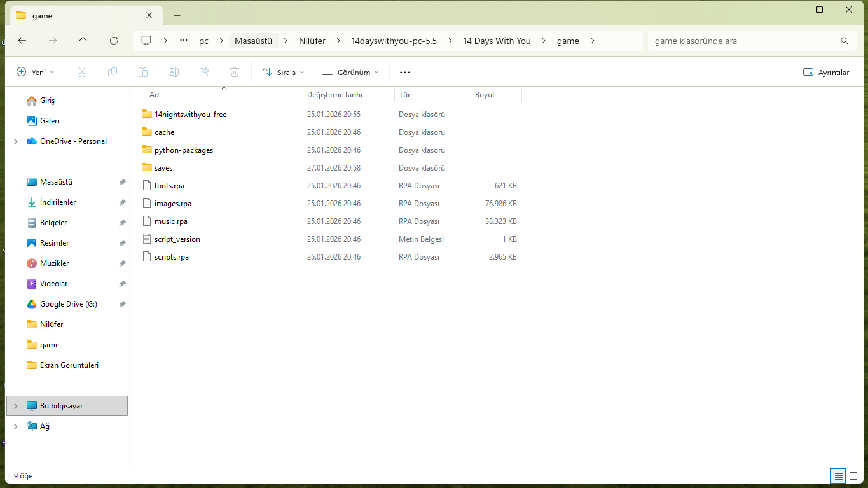
Task: Go to Giriş in navigation pane
Action: [x=48, y=101]
